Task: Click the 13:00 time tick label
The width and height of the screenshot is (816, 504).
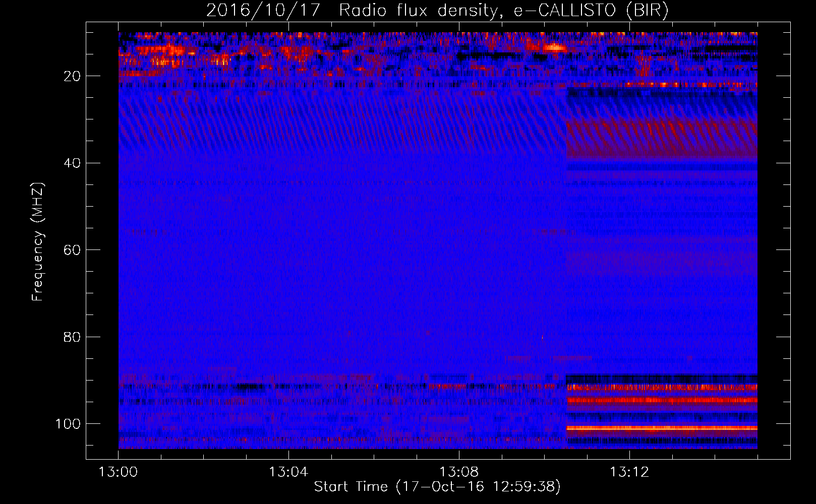Action: click(118, 472)
